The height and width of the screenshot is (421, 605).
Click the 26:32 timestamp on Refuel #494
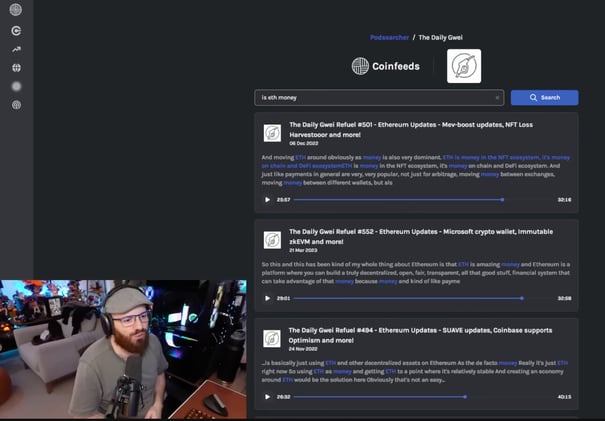coord(283,397)
